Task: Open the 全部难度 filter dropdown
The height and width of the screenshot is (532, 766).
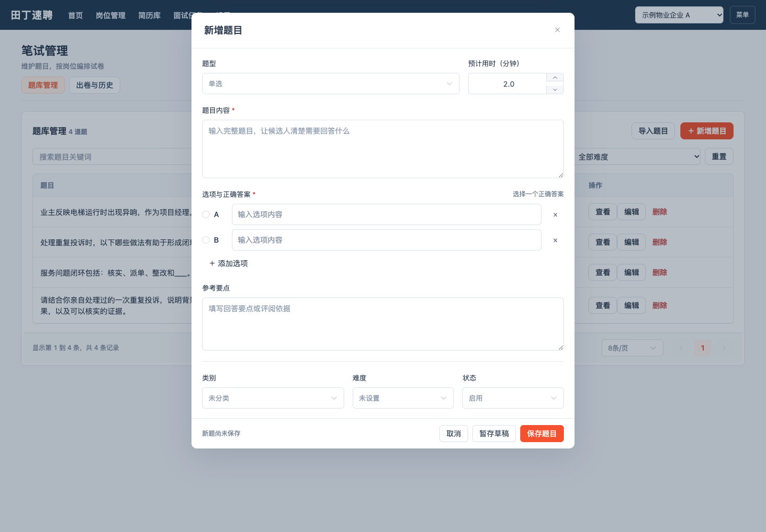Action: [637, 157]
